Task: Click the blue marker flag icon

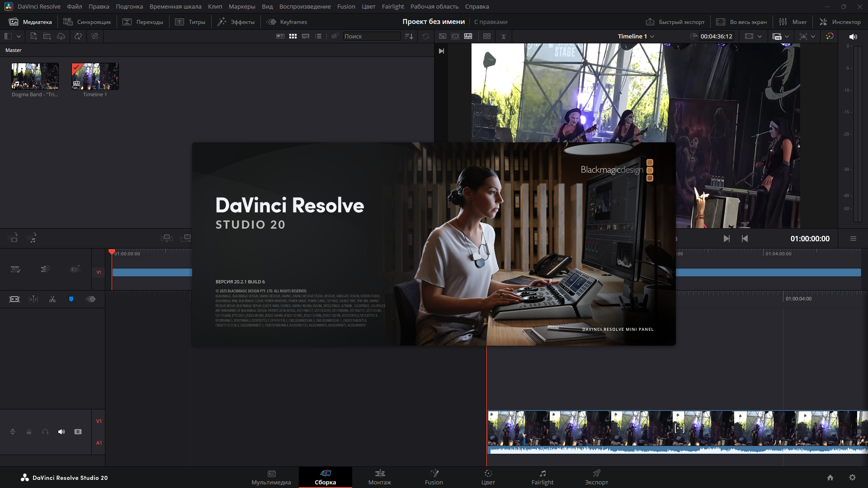Action: coord(71,299)
